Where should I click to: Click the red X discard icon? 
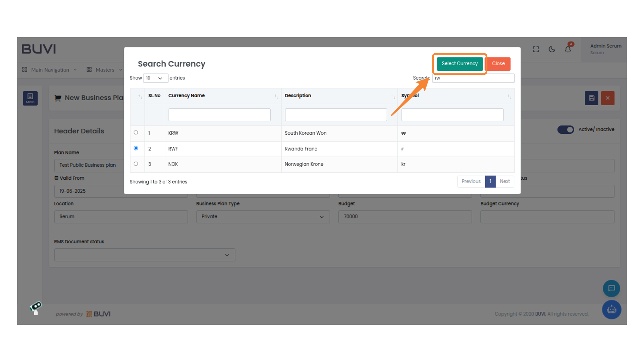(607, 98)
